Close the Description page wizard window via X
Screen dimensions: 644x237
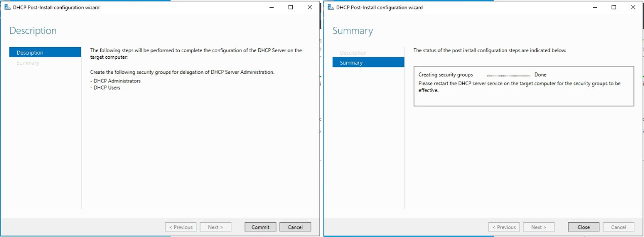tap(309, 8)
